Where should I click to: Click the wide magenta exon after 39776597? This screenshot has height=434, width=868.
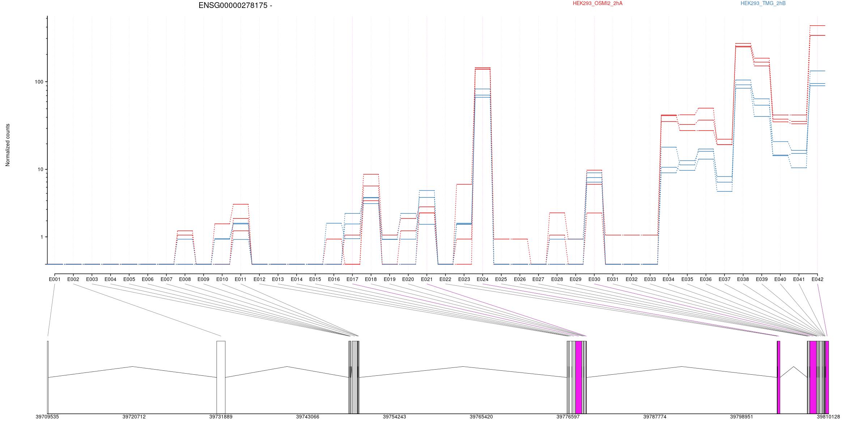(x=579, y=377)
